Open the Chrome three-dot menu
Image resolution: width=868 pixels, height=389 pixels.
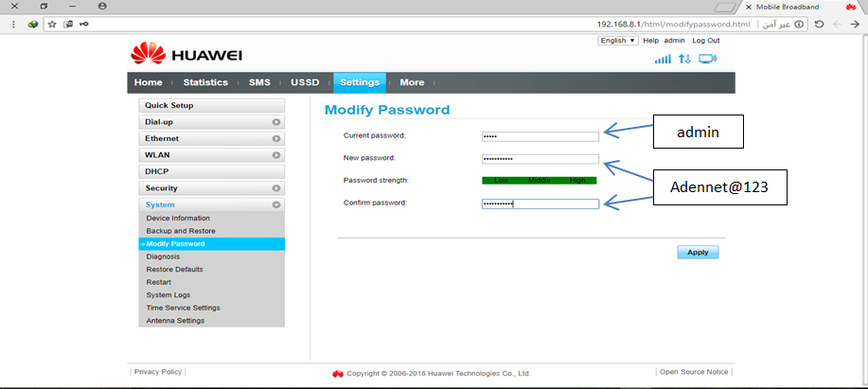click(14, 25)
